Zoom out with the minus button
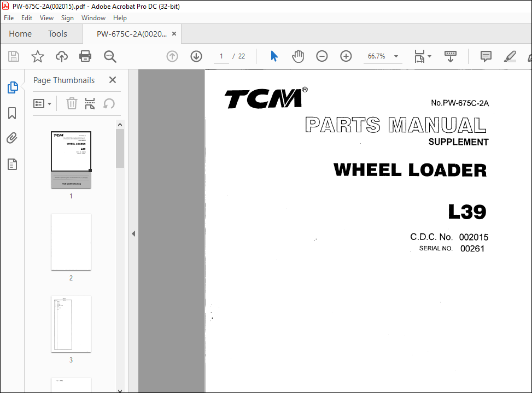532x393 pixels. pos(321,56)
